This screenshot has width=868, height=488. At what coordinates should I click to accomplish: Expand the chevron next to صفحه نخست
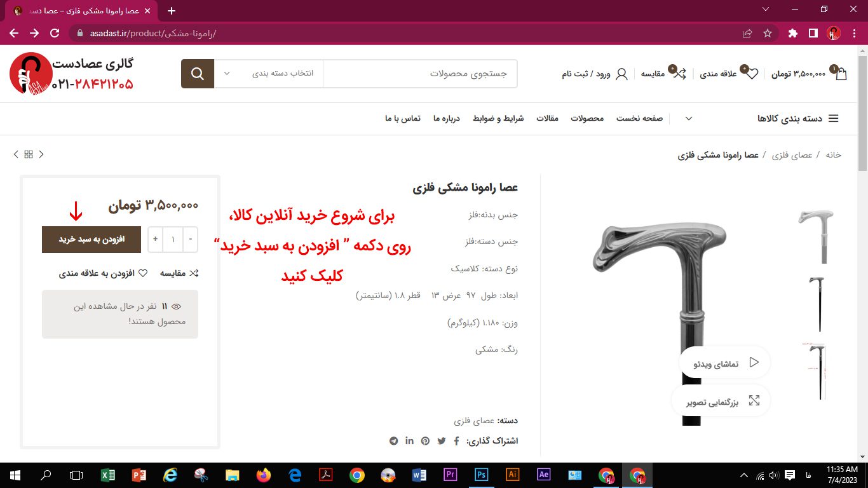[688, 119]
